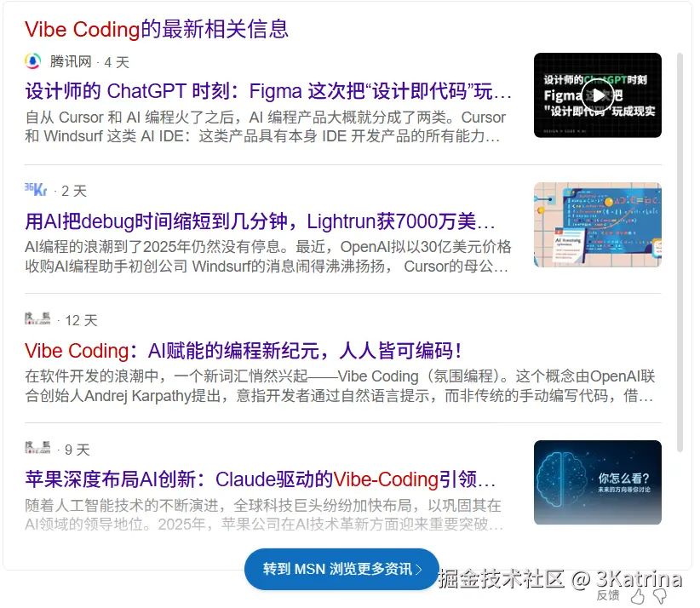The height and width of the screenshot is (608, 700).
Task: Click "转到 MSN 浏览更多资讯" button
Action: [x=341, y=569]
